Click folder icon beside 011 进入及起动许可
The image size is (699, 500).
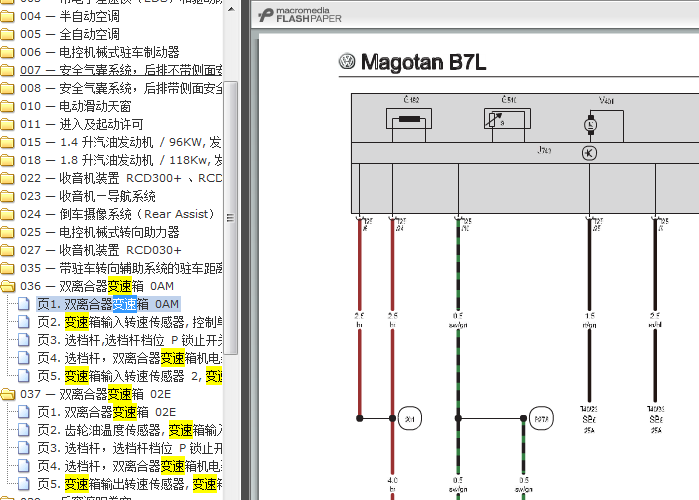tap(7, 124)
